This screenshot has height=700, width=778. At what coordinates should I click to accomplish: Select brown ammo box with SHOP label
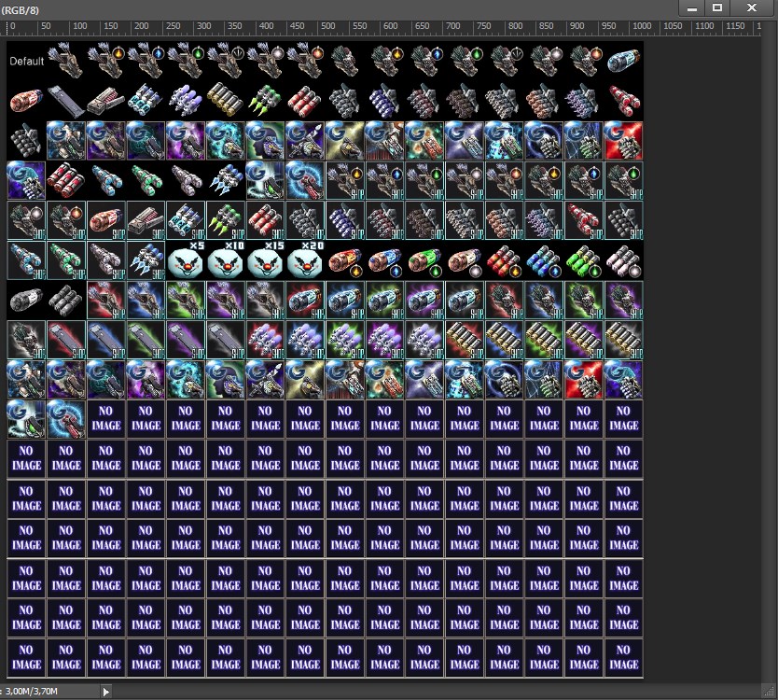[146, 221]
